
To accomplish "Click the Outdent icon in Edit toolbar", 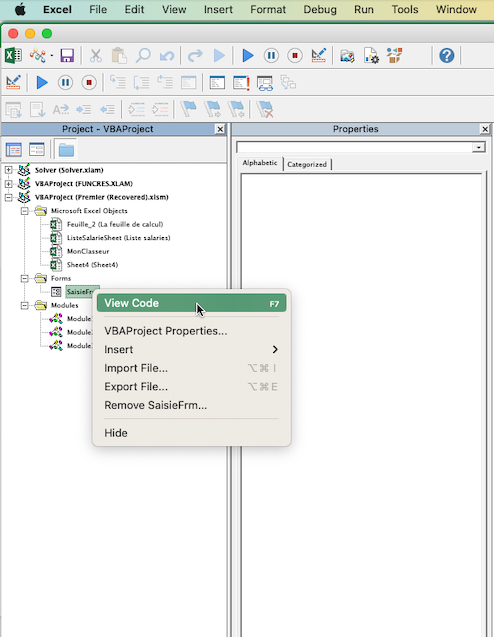I will pyautogui.click(x=108, y=109).
